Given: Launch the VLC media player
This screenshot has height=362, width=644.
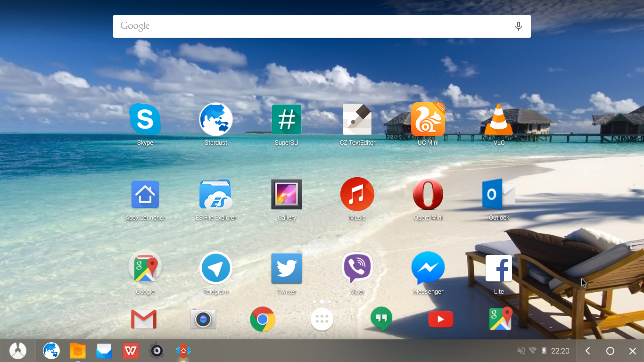Looking at the screenshot, I should click(x=499, y=120).
